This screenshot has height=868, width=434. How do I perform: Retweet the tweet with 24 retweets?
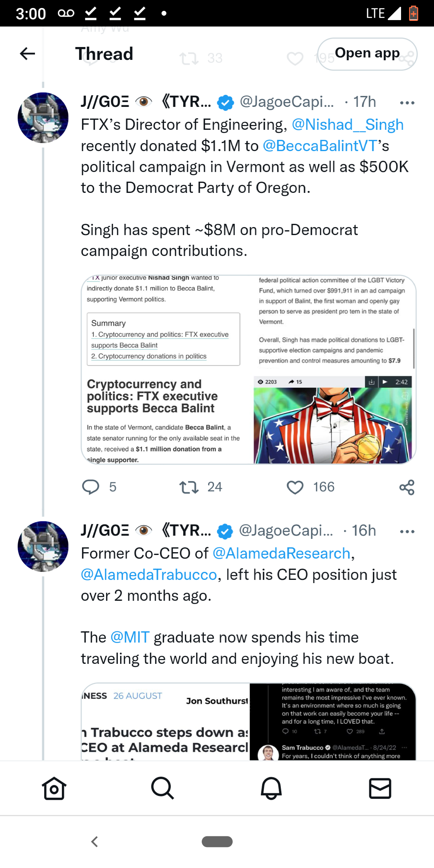pos(189,487)
